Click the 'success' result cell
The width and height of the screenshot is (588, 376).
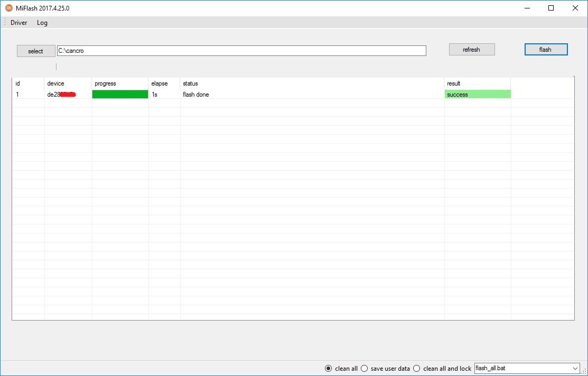(478, 95)
